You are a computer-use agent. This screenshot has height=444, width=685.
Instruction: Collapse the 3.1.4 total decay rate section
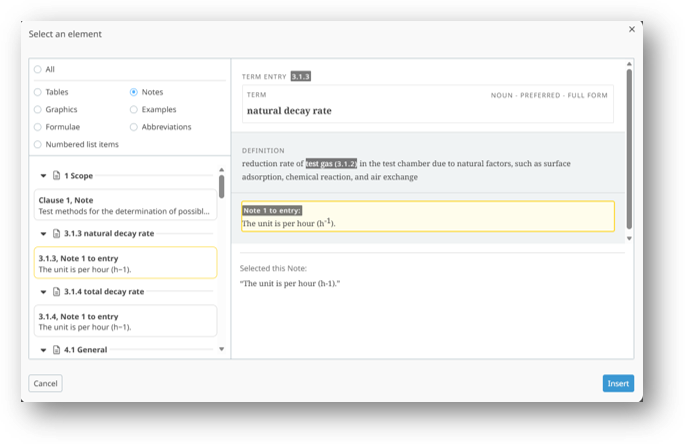(43, 292)
